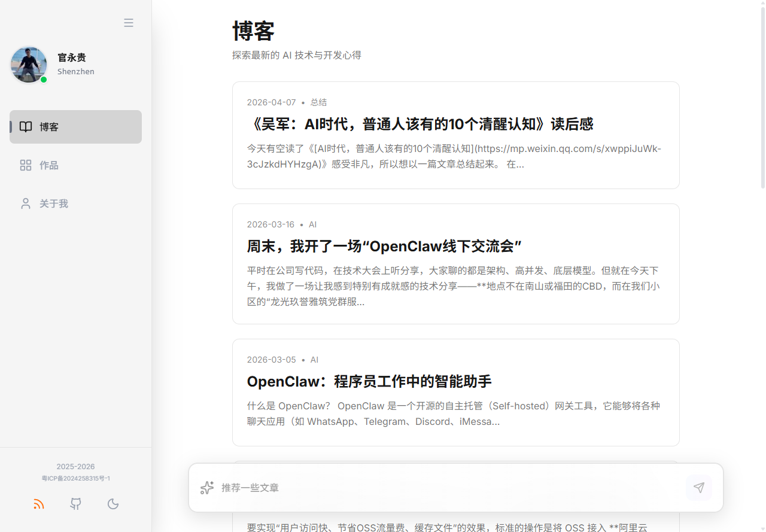This screenshot has width=766, height=532.
Task: Open the GitHub profile icon
Action: pyautogui.click(x=75, y=504)
